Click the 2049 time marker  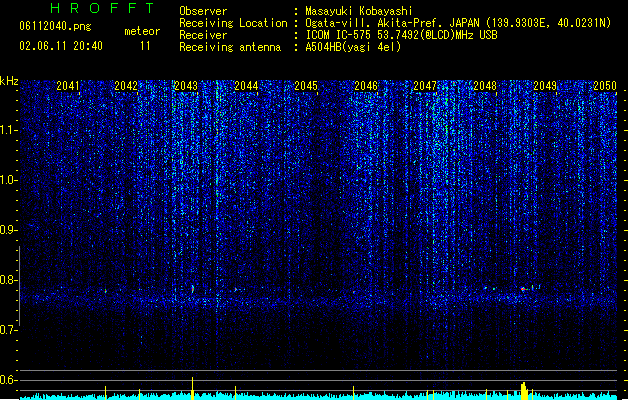click(545, 86)
